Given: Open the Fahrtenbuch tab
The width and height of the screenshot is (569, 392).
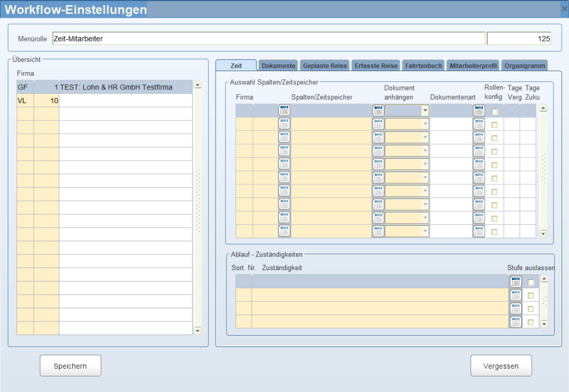Looking at the screenshot, I should coord(423,66).
